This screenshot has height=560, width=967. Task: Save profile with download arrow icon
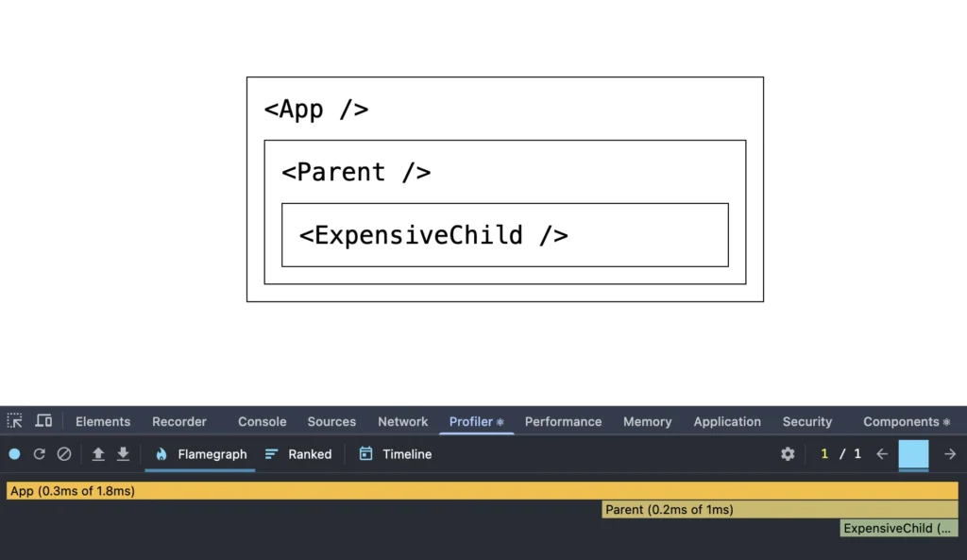pos(124,454)
